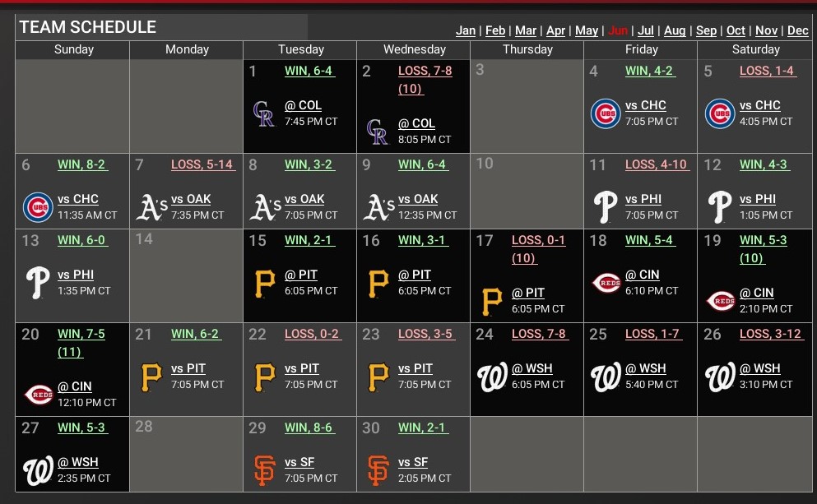Click the Rockies logo on June 1
Screen dimensions: 817x504
pos(264,113)
